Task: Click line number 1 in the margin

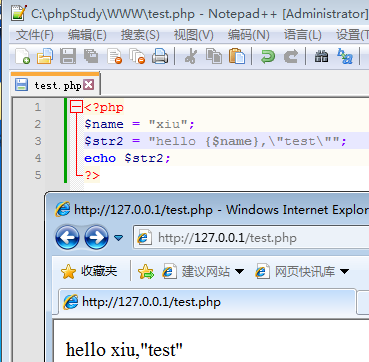Action: [37, 107]
